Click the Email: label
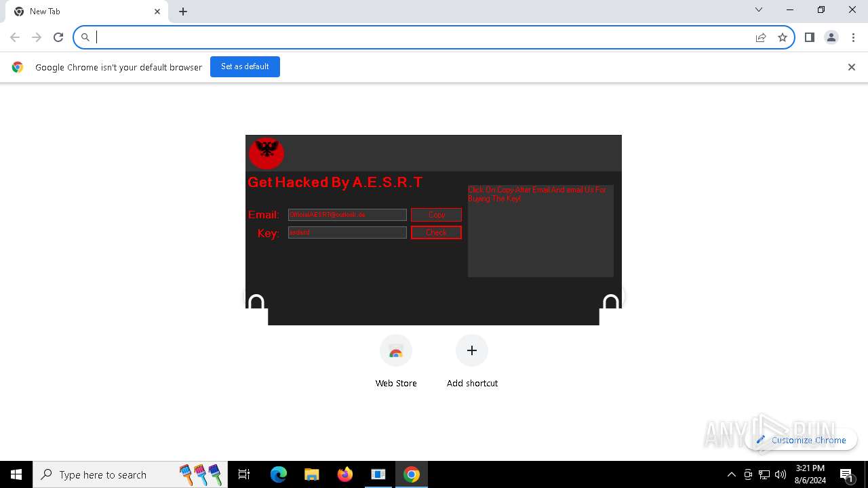 tap(264, 215)
